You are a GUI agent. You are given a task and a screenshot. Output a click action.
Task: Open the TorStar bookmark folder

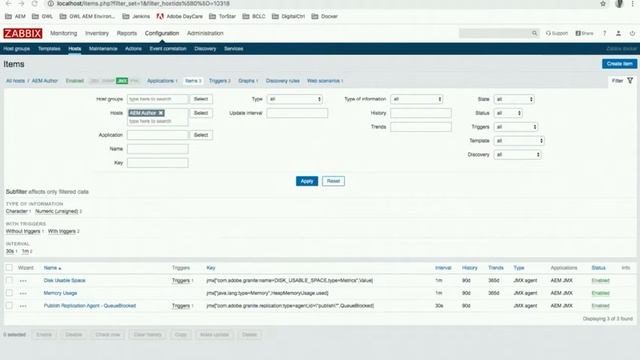click(x=222, y=16)
